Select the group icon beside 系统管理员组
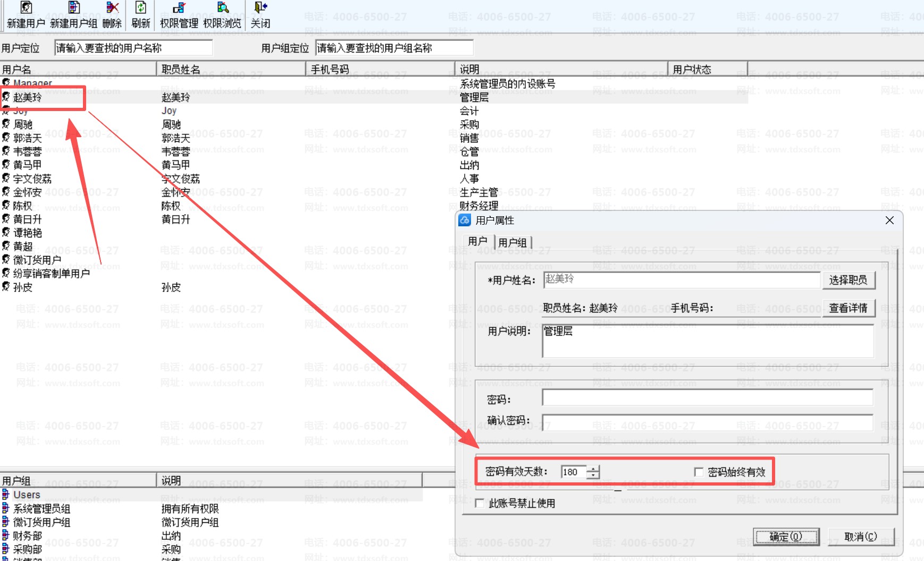 [6, 508]
